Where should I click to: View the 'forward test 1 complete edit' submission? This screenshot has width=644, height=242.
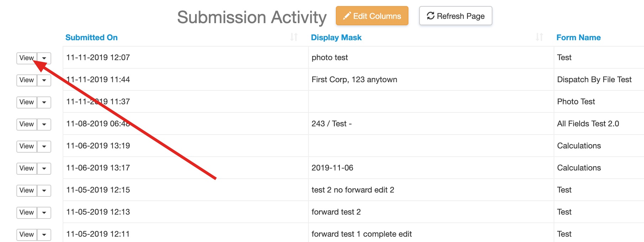click(x=27, y=235)
